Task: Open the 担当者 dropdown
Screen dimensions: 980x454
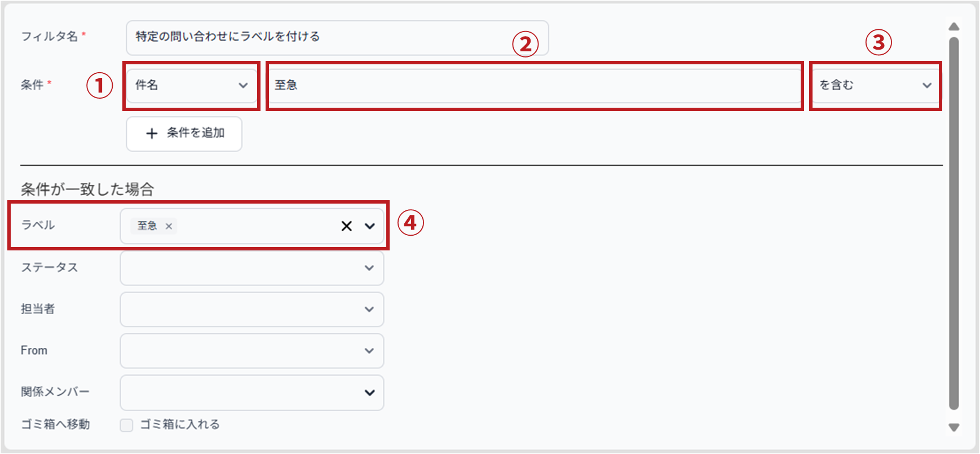Action: (252, 309)
